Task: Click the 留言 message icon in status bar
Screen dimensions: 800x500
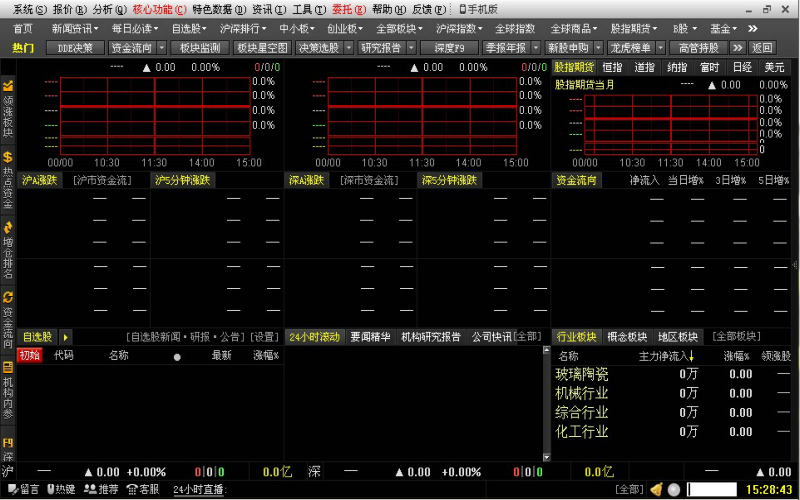Action: (13, 490)
